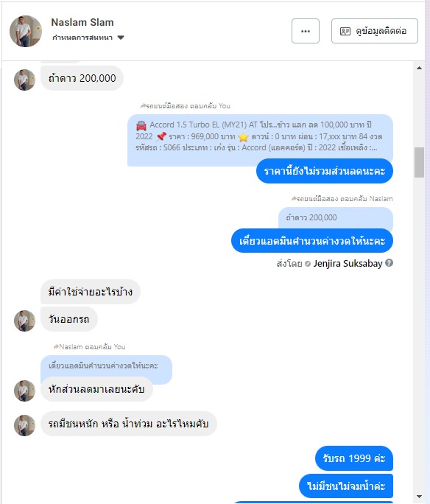Open the three-dots more options button

point(305,31)
